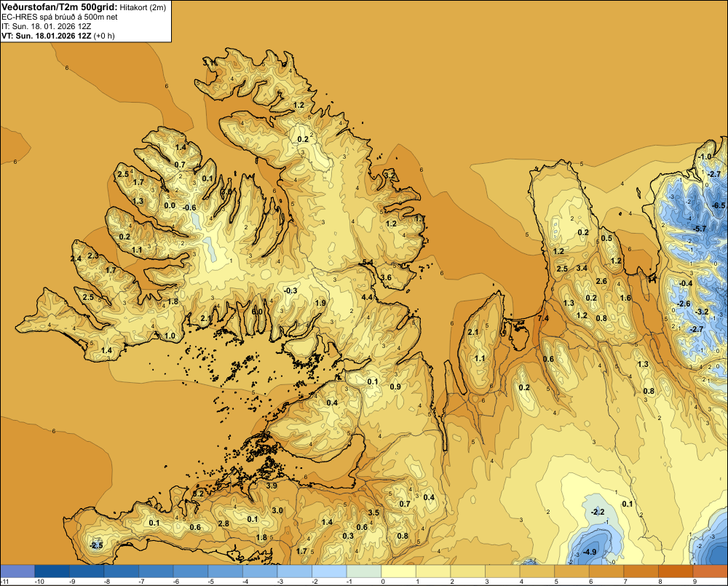Click the '-3' label on the legend
The height and width of the screenshot is (586, 728).
coord(280,582)
